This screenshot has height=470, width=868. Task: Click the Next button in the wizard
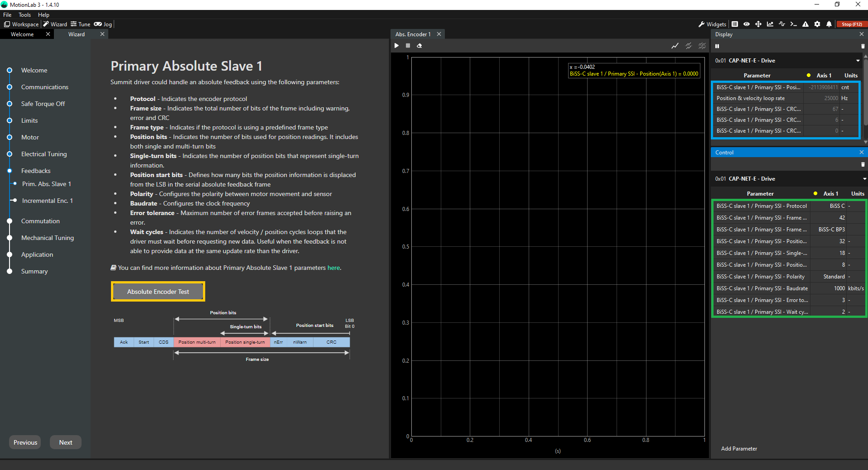click(x=66, y=442)
